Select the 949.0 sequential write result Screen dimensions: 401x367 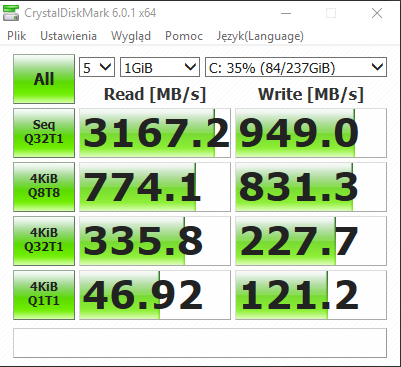click(311, 133)
